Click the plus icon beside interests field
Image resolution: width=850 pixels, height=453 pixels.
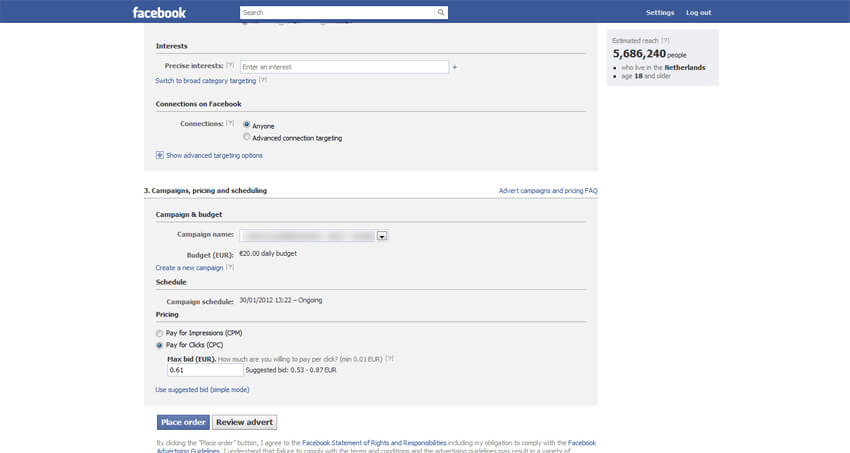(455, 67)
